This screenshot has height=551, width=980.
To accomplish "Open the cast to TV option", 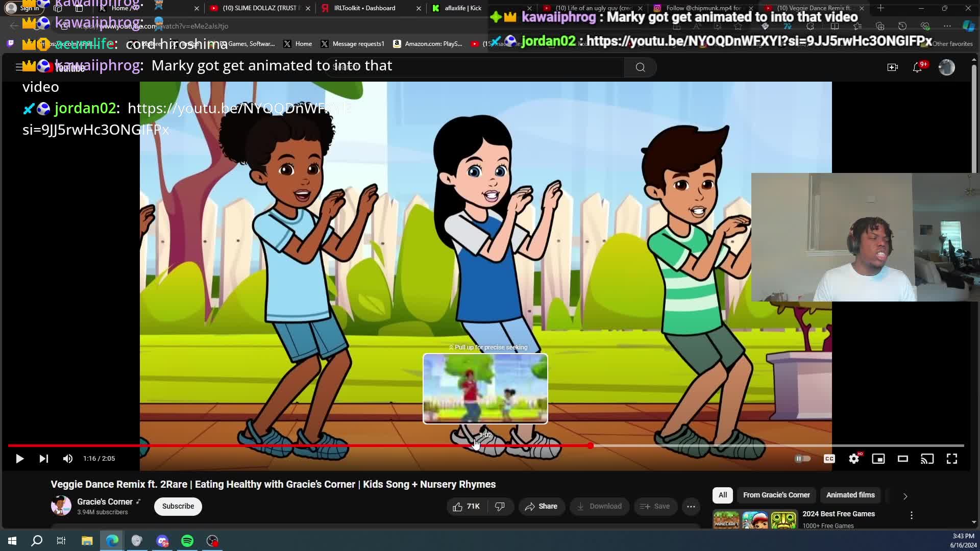I will pyautogui.click(x=927, y=459).
